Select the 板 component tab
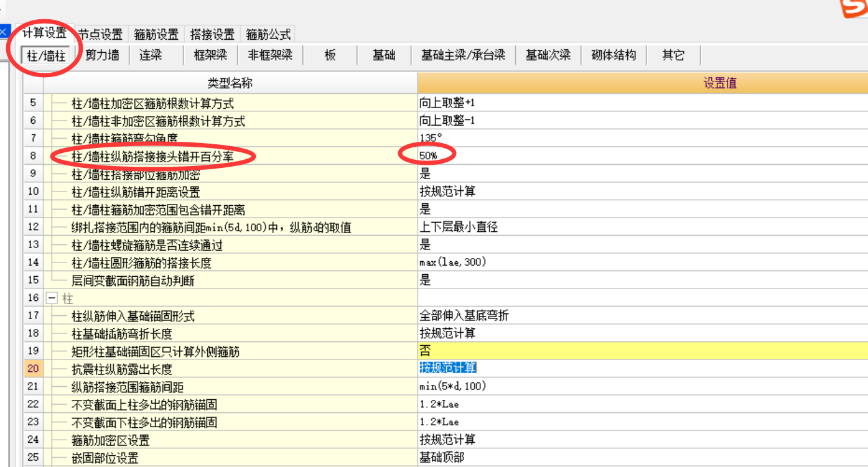The height and width of the screenshot is (467, 868). pyautogui.click(x=330, y=55)
